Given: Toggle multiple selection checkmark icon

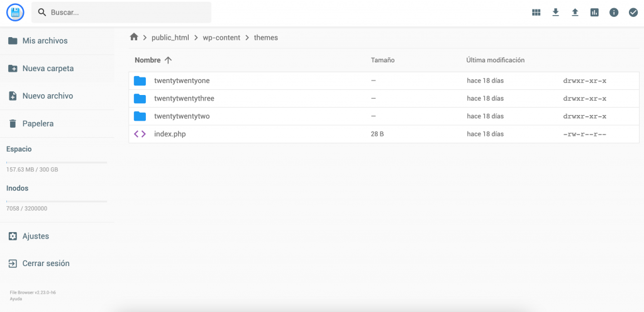Looking at the screenshot, I should (633, 13).
